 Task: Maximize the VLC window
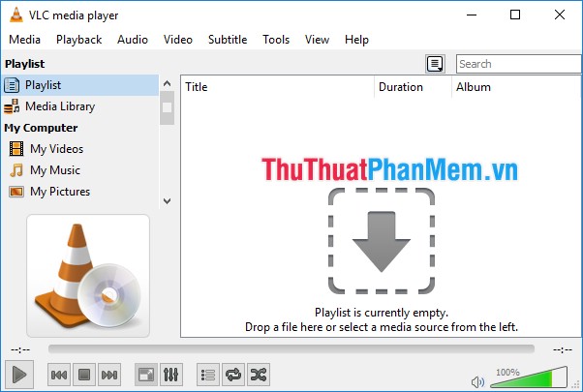515,15
